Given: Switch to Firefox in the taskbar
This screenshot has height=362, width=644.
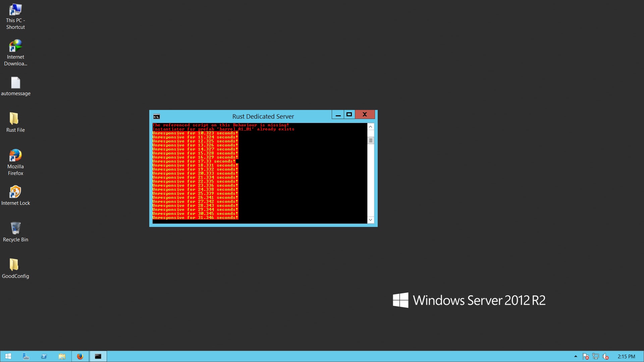Looking at the screenshot, I should click(x=80, y=356).
